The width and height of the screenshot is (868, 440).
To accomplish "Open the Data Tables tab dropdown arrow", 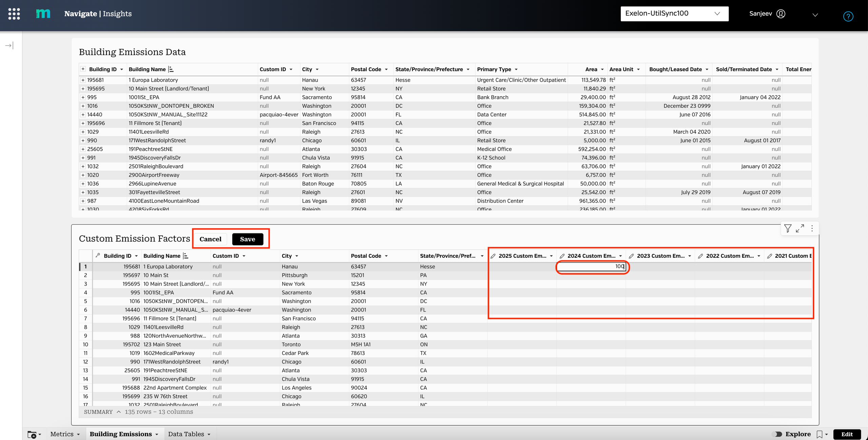I will point(209,435).
